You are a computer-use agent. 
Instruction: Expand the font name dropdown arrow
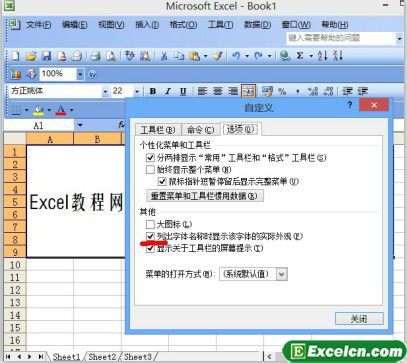click(105, 91)
